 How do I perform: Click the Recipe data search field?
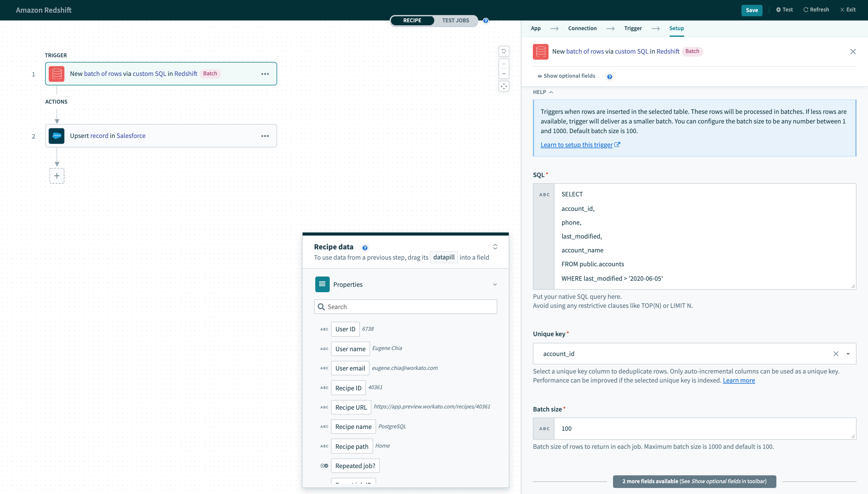(405, 306)
